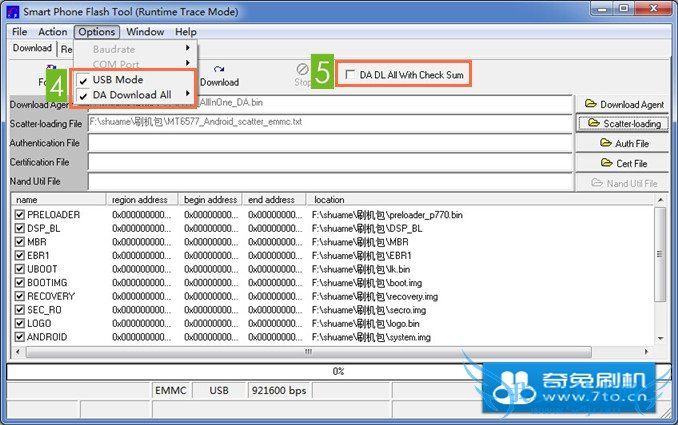Viewport: 678px width, 425px height.
Task: Click the partition list scroll-down arrow
Action: point(660,338)
